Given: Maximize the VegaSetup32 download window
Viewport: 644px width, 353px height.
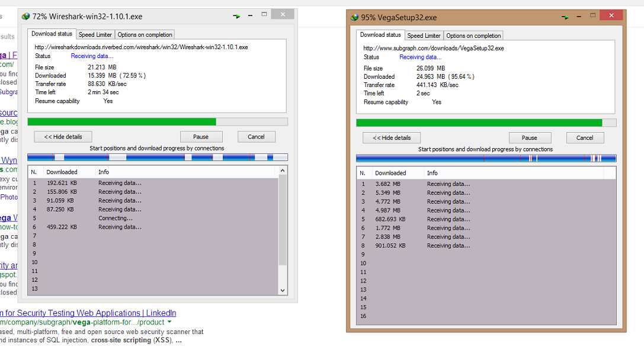Looking at the screenshot, I should [592, 15].
